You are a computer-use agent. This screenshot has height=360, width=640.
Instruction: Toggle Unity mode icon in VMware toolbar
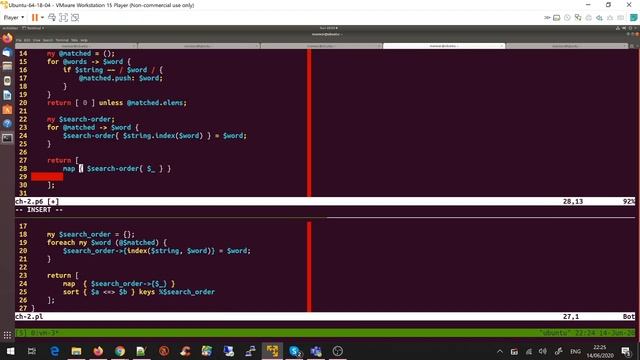coord(75,18)
